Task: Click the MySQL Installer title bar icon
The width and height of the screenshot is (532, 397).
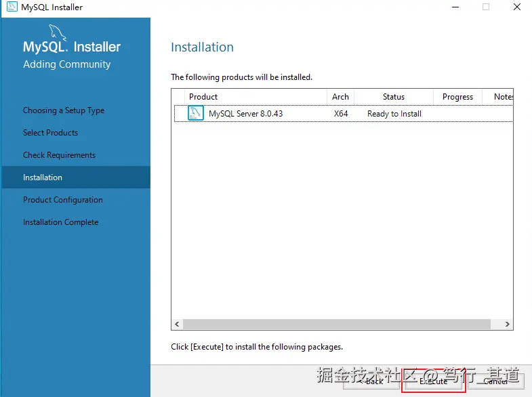Action: click(12, 7)
